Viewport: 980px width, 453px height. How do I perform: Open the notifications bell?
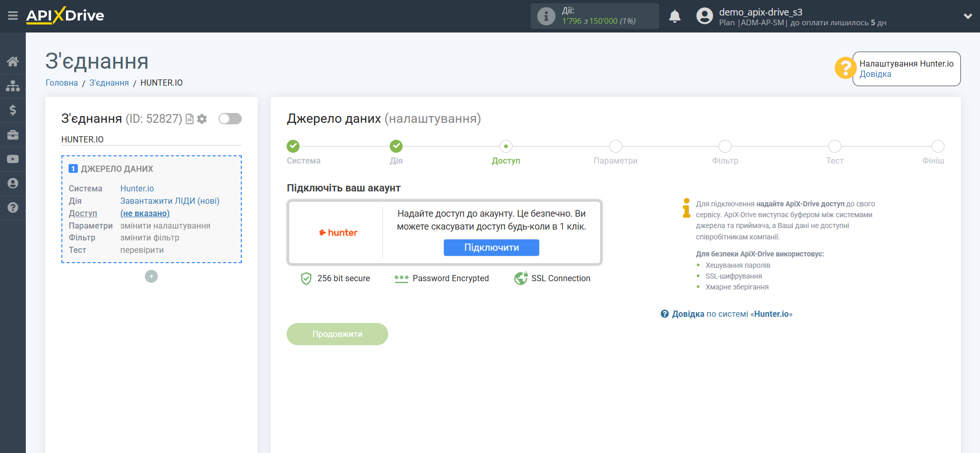pos(675,16)
